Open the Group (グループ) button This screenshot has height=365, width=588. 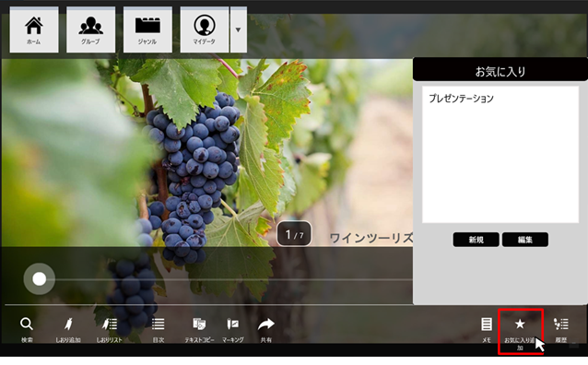tap(90, 29)
